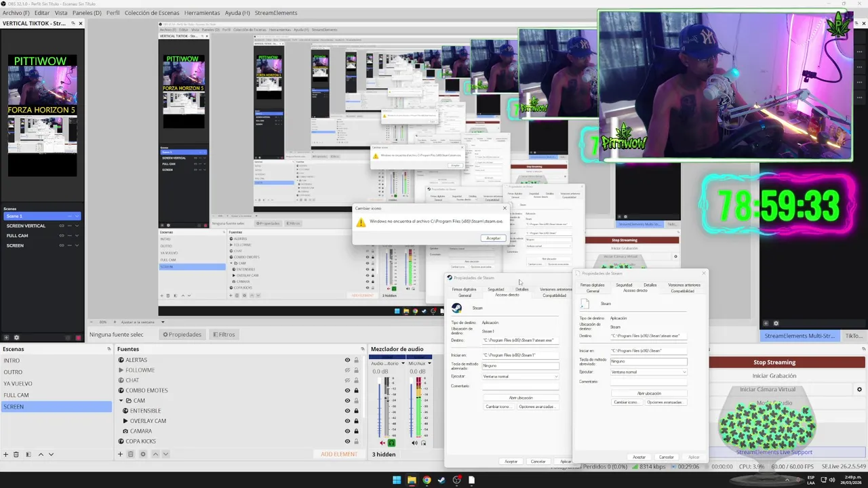
Task: Open File Explorer from the taskbar
Action: (412, 480)
